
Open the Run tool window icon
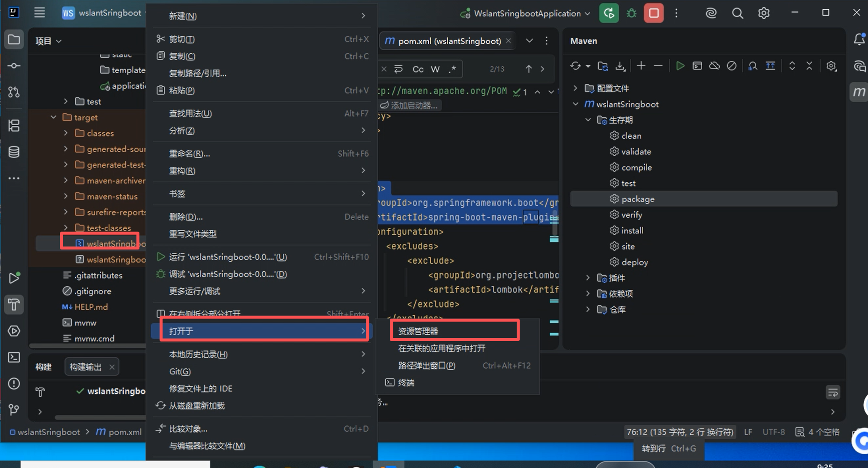(x=14, y=278)
